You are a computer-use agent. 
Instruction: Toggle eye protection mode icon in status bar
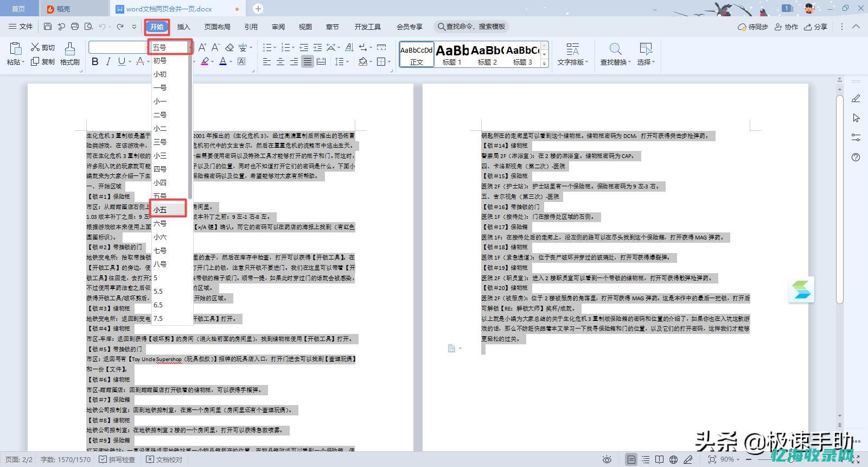(607, 459)
